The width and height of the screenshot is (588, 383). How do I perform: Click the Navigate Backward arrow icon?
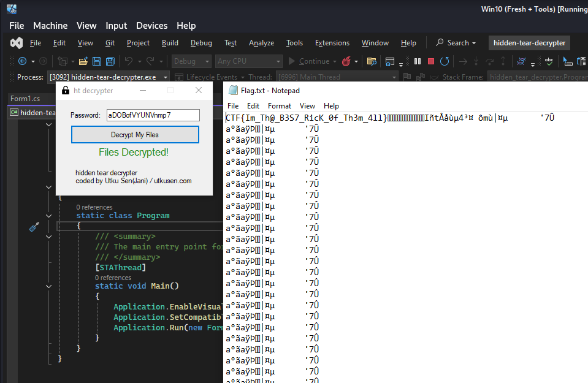point(23,61)
